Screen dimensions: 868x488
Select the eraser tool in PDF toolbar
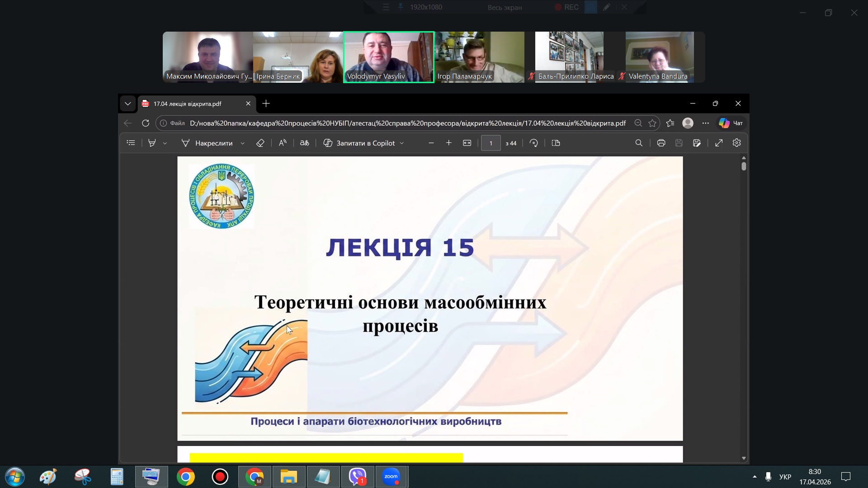pos(260,143)
